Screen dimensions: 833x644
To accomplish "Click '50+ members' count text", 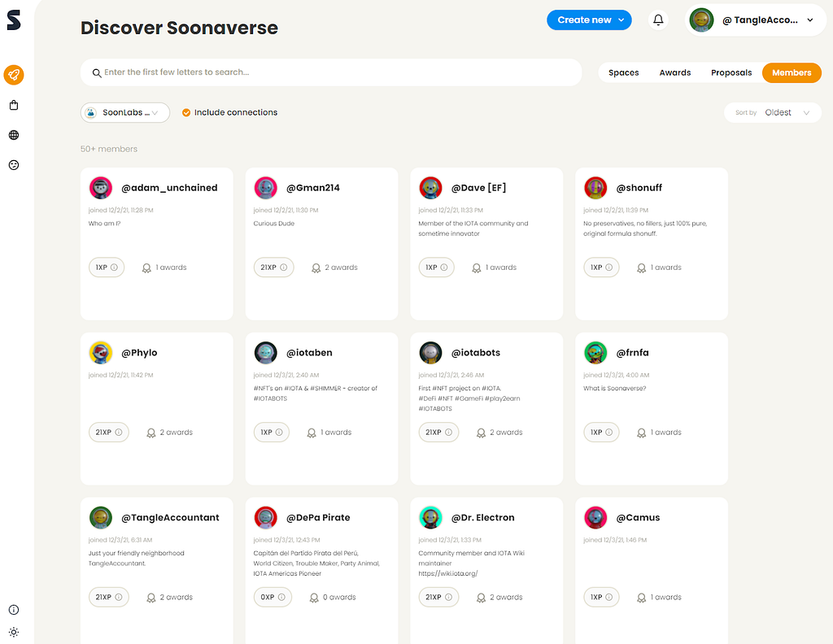I will click(109, 149).
